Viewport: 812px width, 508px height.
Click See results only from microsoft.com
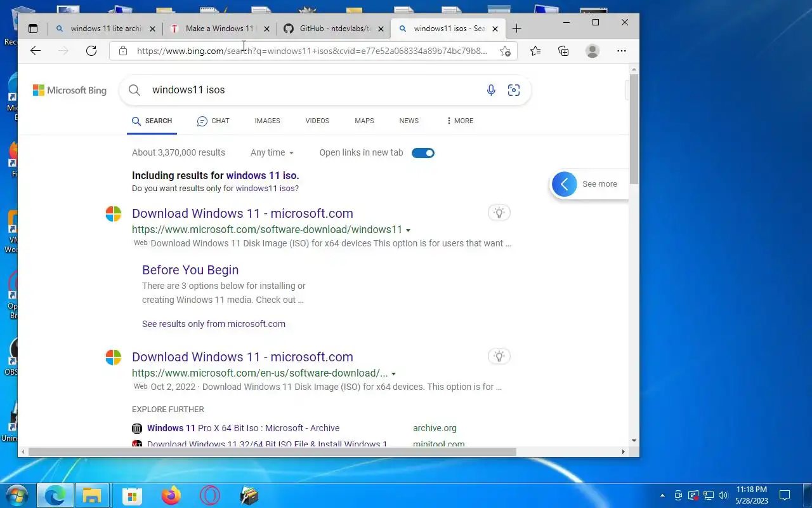pos(214,324)
